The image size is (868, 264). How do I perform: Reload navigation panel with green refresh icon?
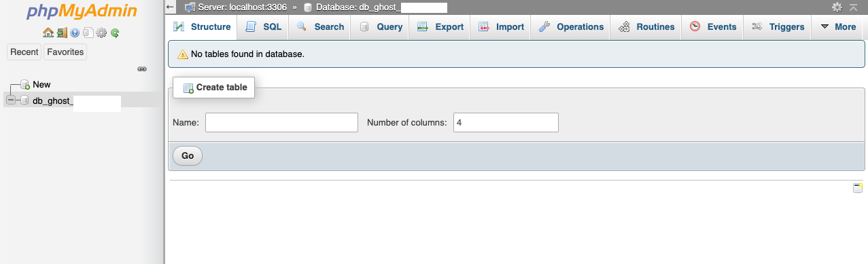tap(115, 33)
